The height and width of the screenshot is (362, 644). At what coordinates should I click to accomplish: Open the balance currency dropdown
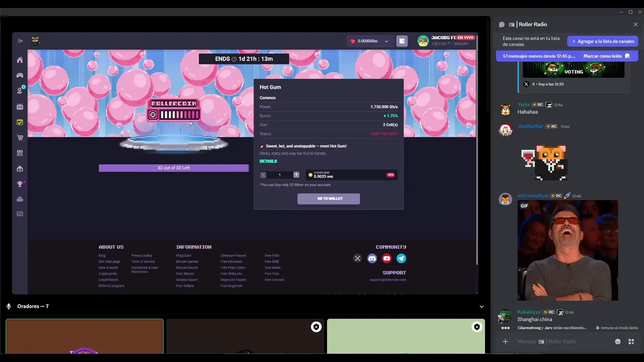370,41
